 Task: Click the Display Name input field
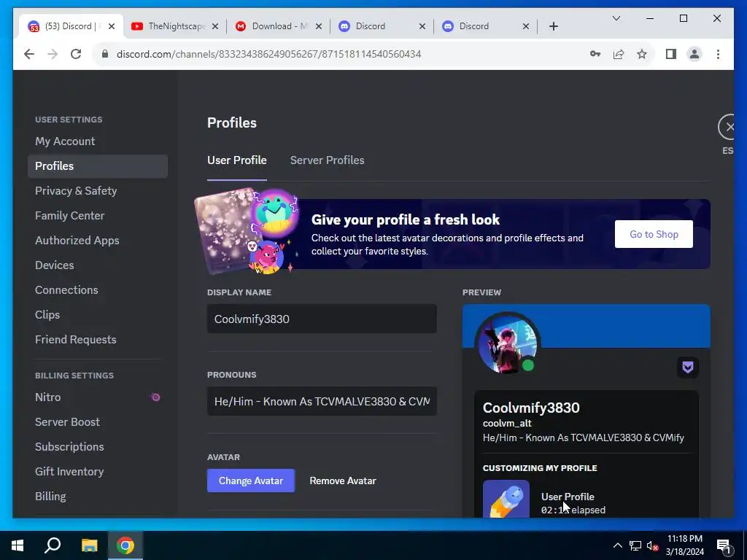(322, 319)
